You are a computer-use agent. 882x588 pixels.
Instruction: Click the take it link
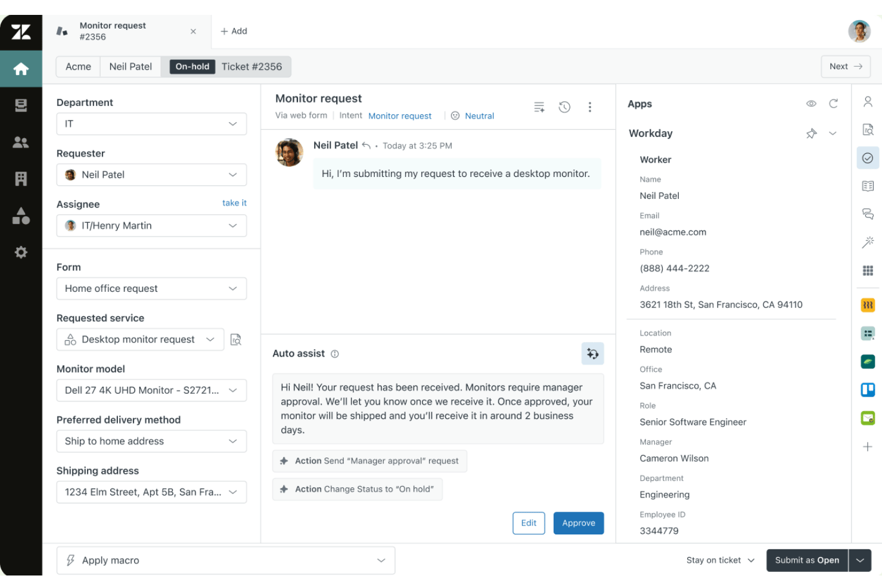tap(234, 203)
